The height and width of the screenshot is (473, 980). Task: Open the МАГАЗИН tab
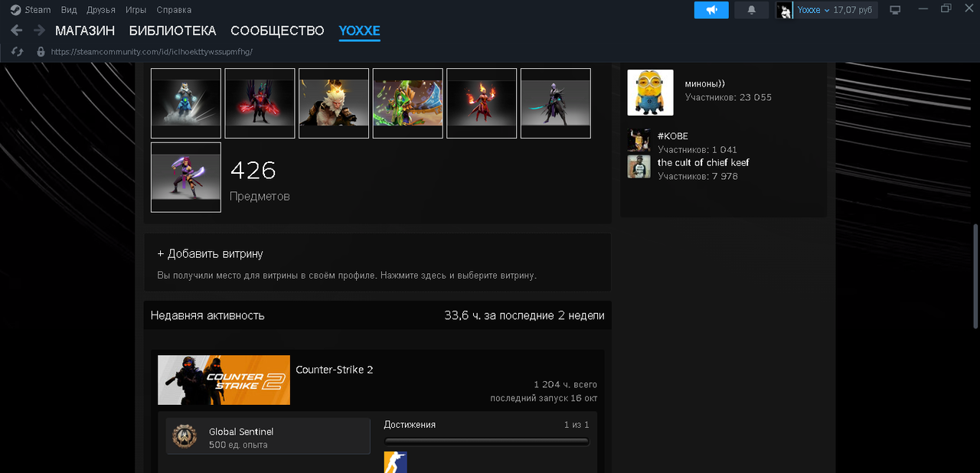85,31
